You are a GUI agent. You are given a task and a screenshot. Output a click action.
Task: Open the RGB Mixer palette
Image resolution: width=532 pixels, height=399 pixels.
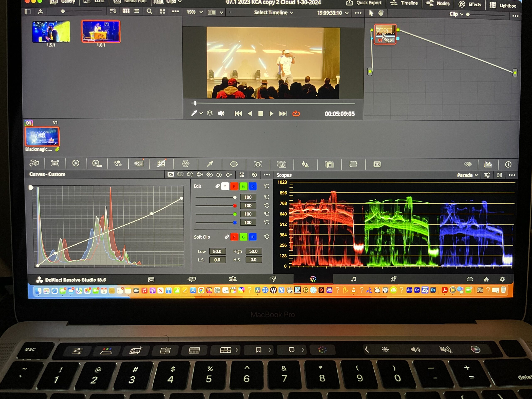pyautogui.click(x=118, y=164)
